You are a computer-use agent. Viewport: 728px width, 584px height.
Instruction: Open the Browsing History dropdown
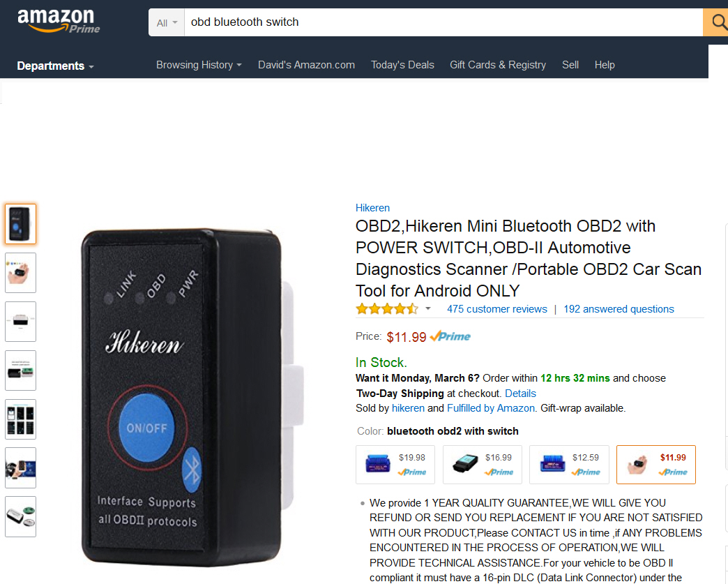[199, 65]
